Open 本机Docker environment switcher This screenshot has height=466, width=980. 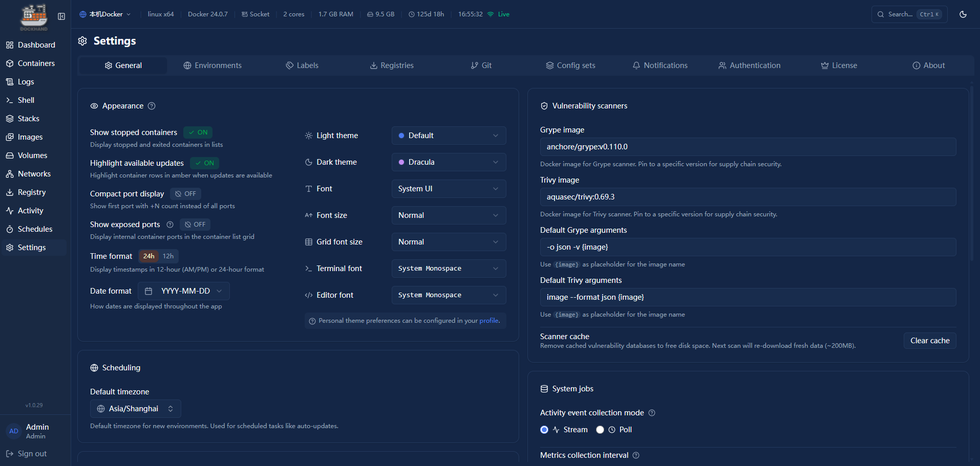click(x=105, y=14)
